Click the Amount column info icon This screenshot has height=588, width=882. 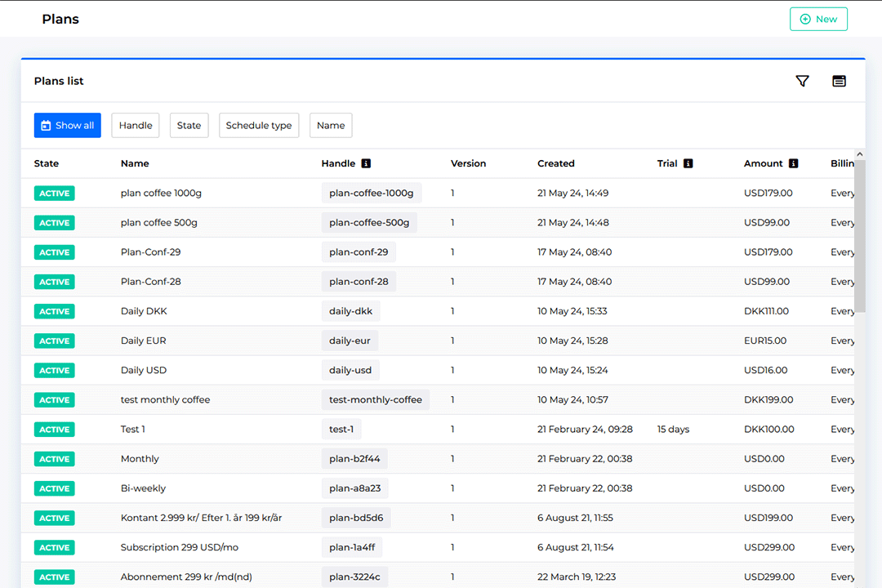793,163
